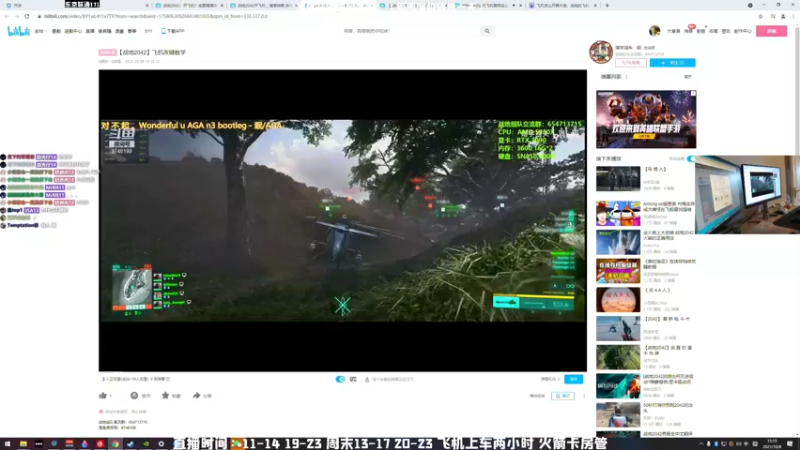The image size is (800, 450).
Task: Open 游戏中心 in the top navigation
Action: 73,31
